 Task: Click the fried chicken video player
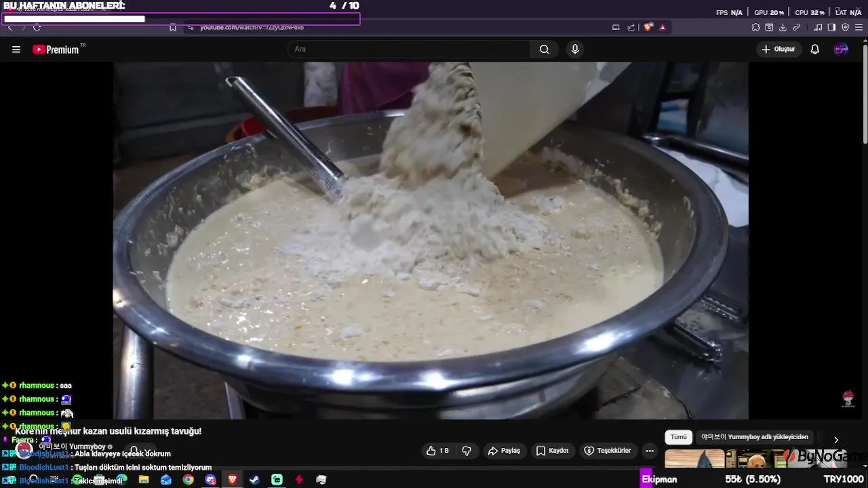point(431,241)
